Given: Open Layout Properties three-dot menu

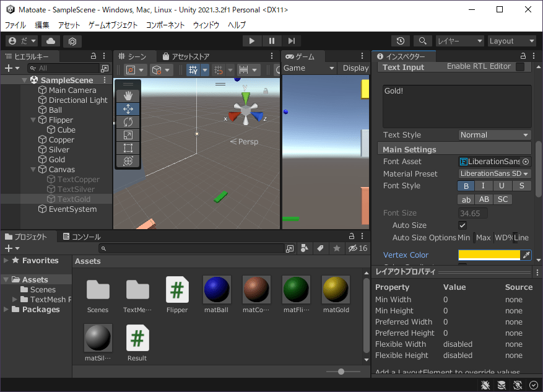Looking at the screenshot, I should (x=537, y=272).
